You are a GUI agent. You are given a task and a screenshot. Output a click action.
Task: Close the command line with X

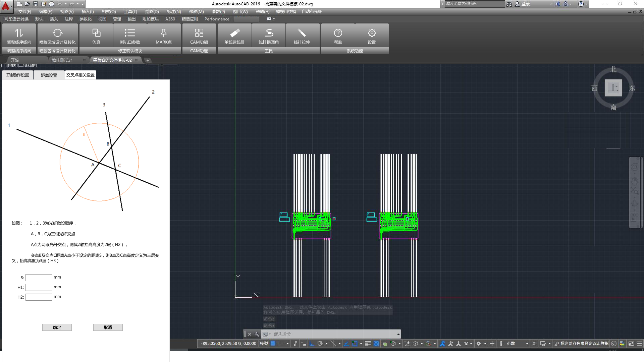[250, 334]
